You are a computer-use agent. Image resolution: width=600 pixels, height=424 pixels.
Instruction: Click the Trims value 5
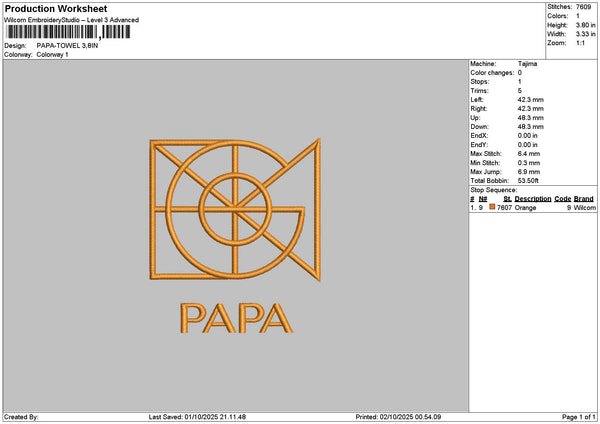click(520, 91)
